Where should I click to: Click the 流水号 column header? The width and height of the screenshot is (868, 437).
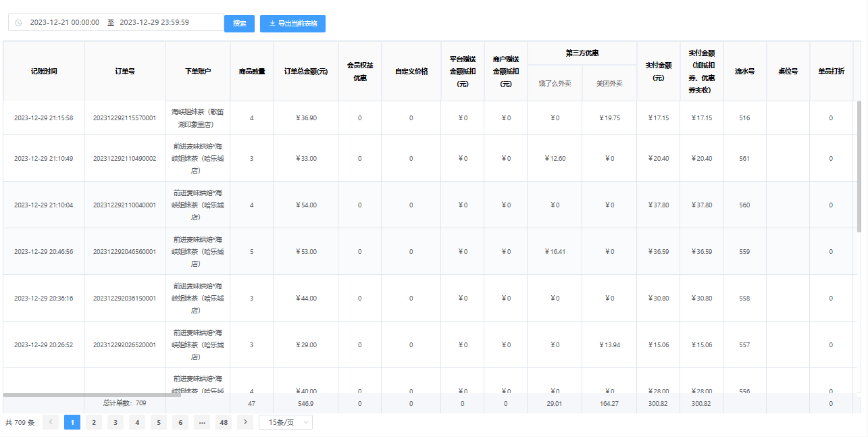[x=744, y=70]
